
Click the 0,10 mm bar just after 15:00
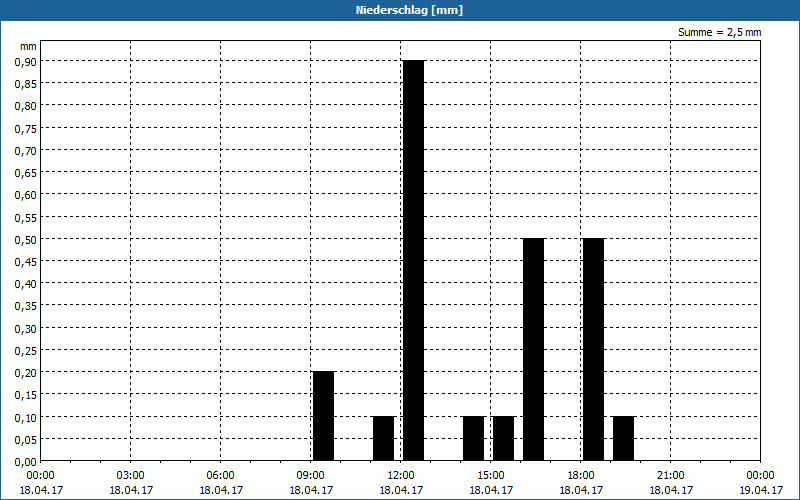(x=504, y=438)
